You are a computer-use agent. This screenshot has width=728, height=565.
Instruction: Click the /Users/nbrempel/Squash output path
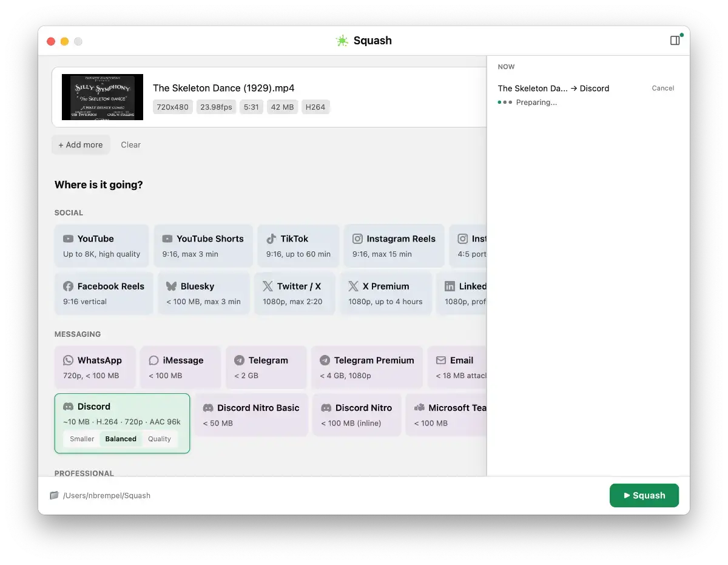click(x=107, y=496)
